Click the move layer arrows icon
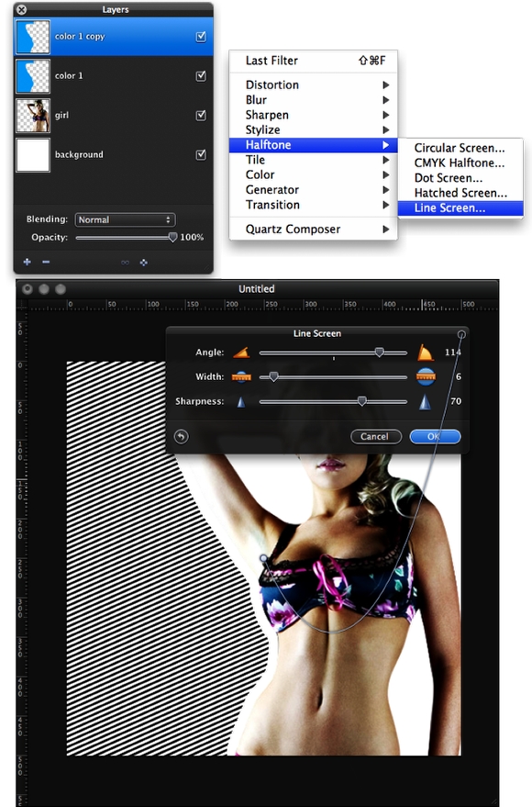 point(143,263)
